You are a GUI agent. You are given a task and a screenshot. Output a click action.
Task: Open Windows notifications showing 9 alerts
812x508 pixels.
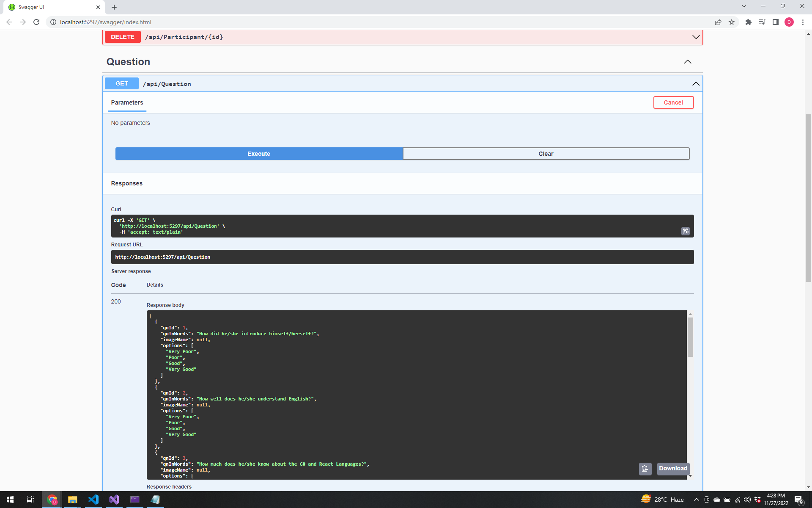click(799, 500)
